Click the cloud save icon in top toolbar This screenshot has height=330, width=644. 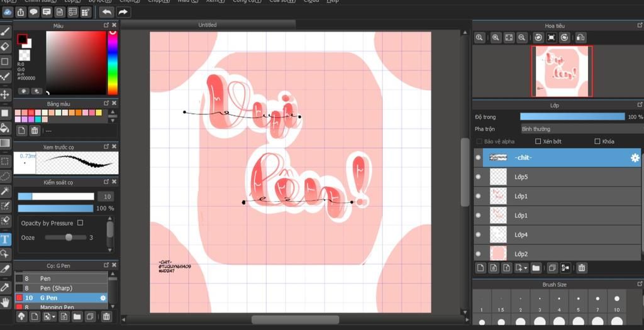click(7, 12)
